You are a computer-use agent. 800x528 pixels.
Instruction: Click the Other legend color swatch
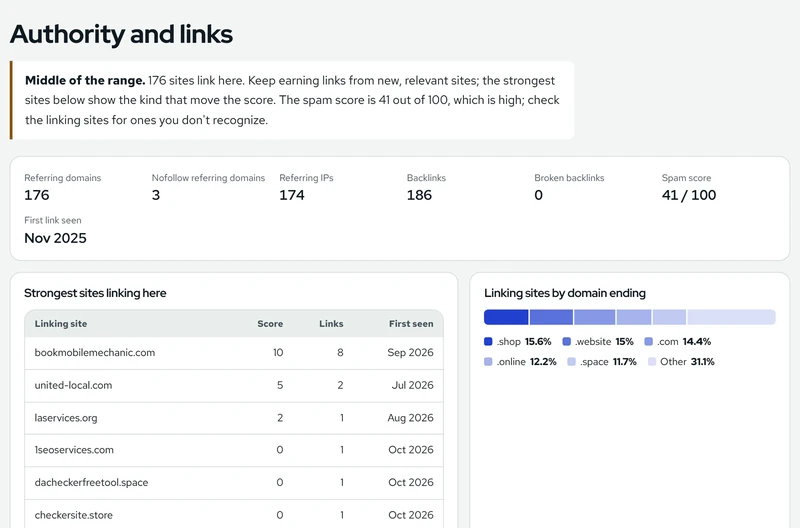652,362
